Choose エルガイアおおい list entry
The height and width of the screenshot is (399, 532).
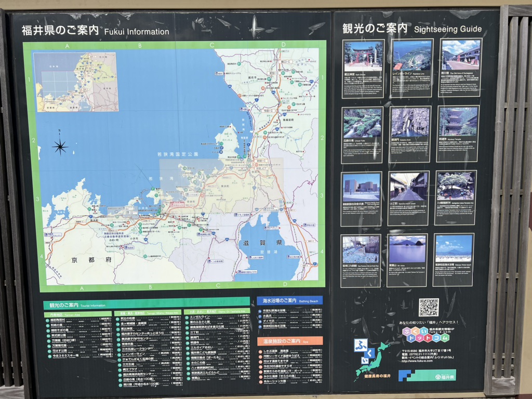coord(218,348)
